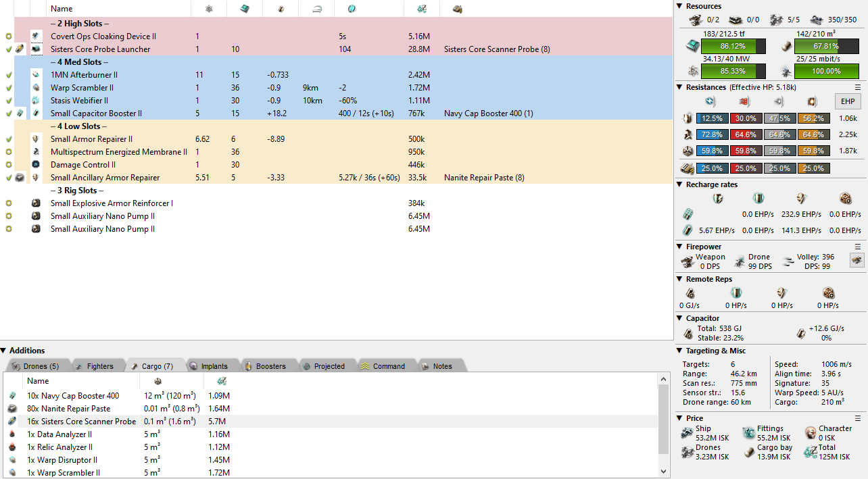868x479 pixels.
Task: Click the ammo column header icon
Action: pyautogui.click(x=458, y=9)
